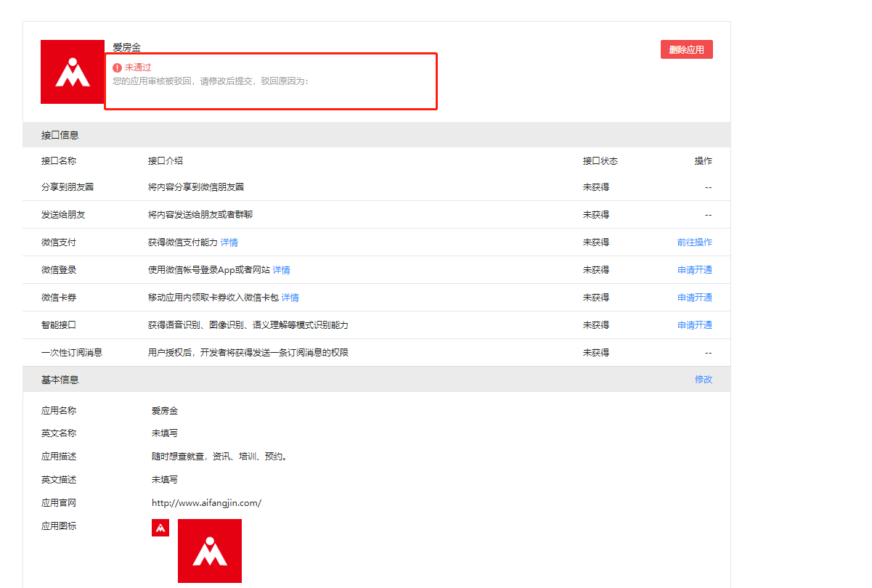Click 申请开通 for 智能接口
872x588 pixels.
click(695, 325)
